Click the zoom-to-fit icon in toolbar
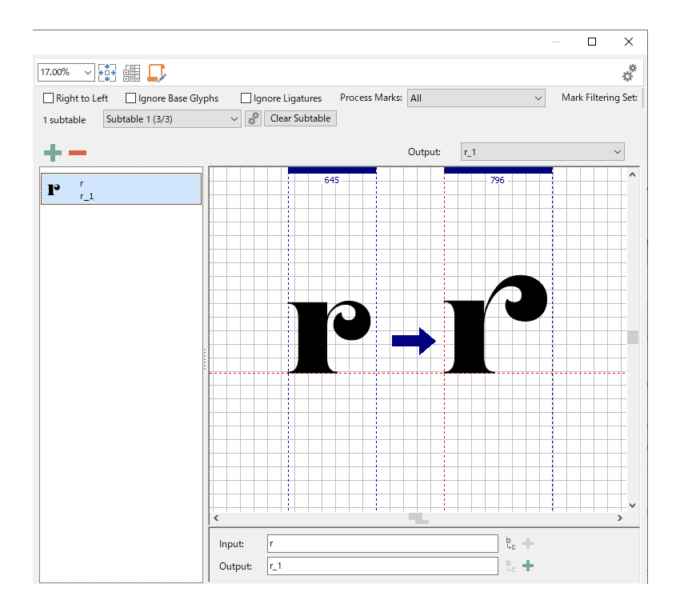The width and height of the screenshot is (680, 616). 107,73
